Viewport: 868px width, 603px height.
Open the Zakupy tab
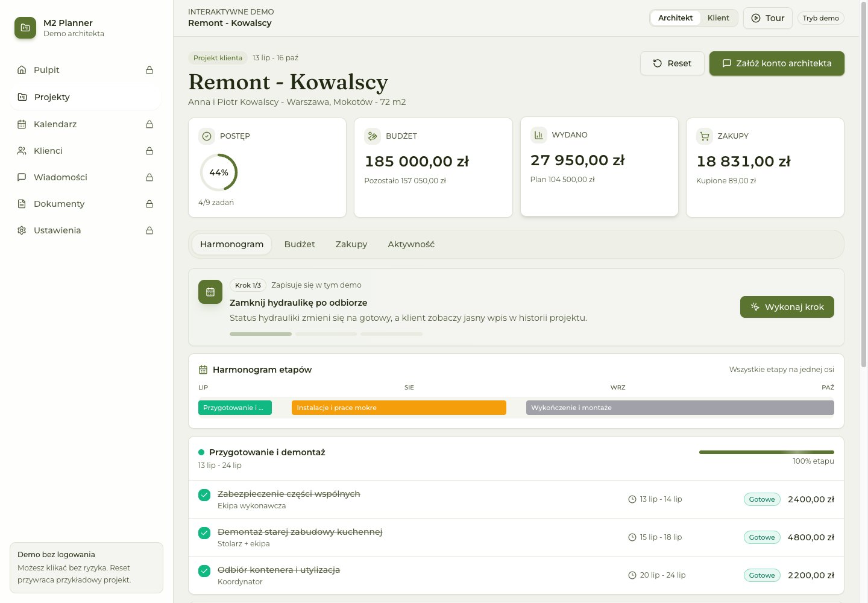tap(351, 244)
